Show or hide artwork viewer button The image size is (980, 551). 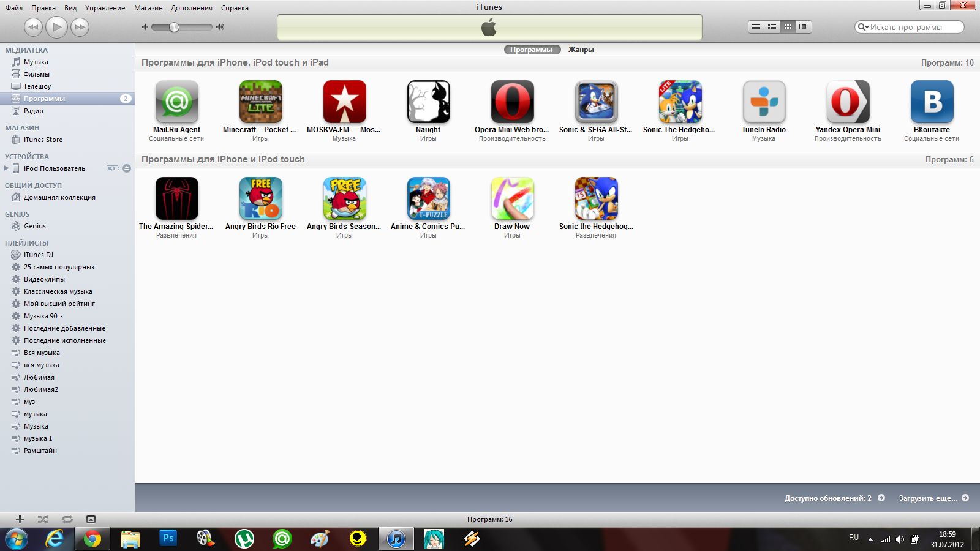coord(91,519)
